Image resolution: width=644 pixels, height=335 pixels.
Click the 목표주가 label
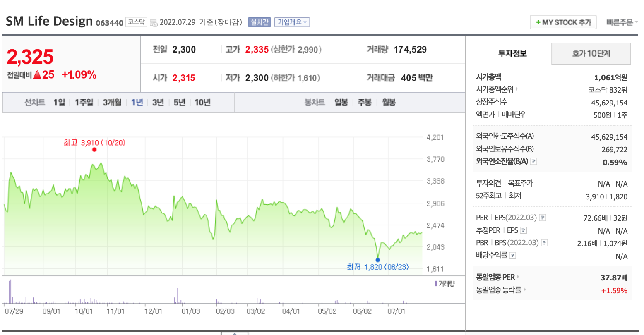(x=521, y=183)
